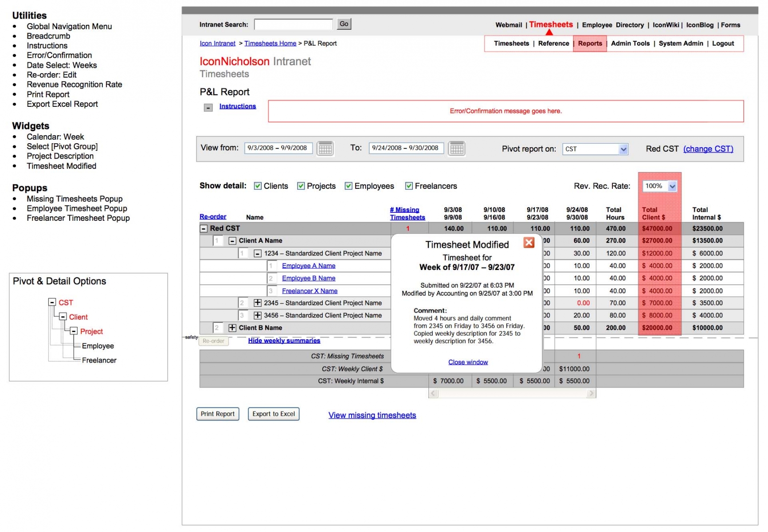Open IconBlog in the top navigation
Image resolution: width=768 pixels, height=532 pixels.
coord(700,25)
